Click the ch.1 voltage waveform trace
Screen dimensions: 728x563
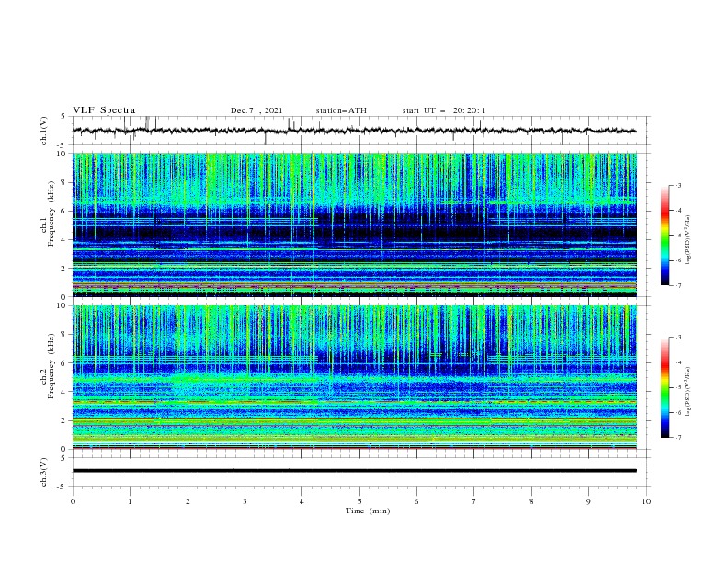(x=354, y=131)
